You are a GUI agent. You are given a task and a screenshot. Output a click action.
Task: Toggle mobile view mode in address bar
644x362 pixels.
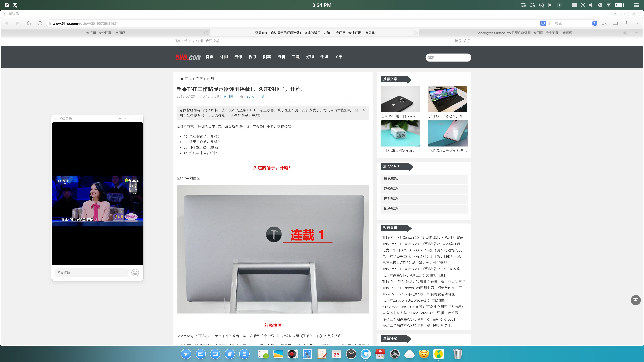point(549,23)
